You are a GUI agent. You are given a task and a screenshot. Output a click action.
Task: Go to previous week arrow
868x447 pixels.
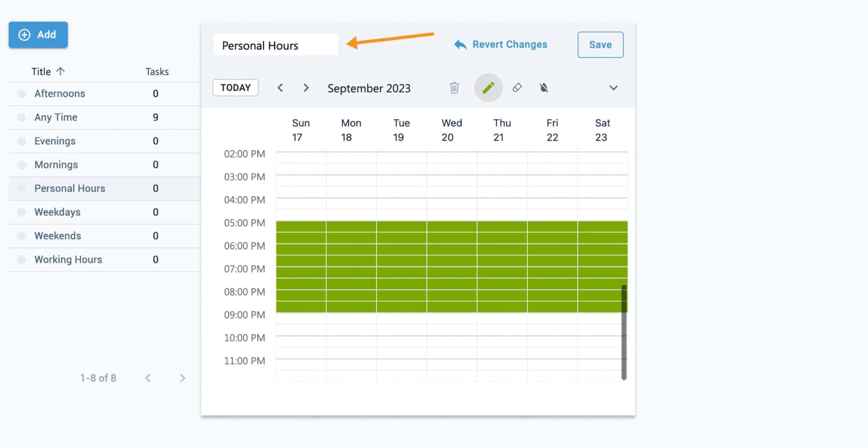(x=280, y=88)
